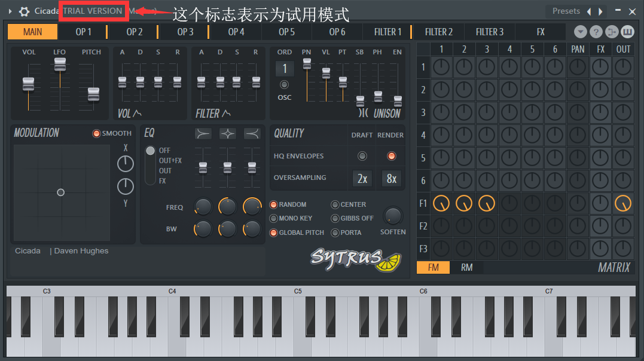Click the EQ mode switch OFF/OUT/FX
This screenshot has width=644, height=361.
click(x=150, y=166)
